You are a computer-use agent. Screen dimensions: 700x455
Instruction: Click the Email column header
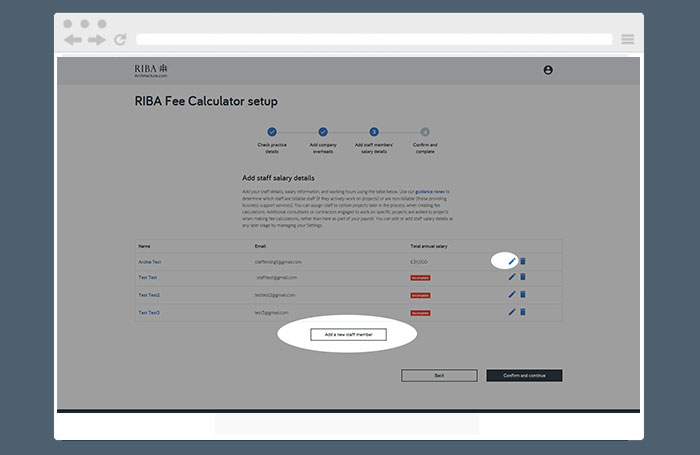[260, 246]
